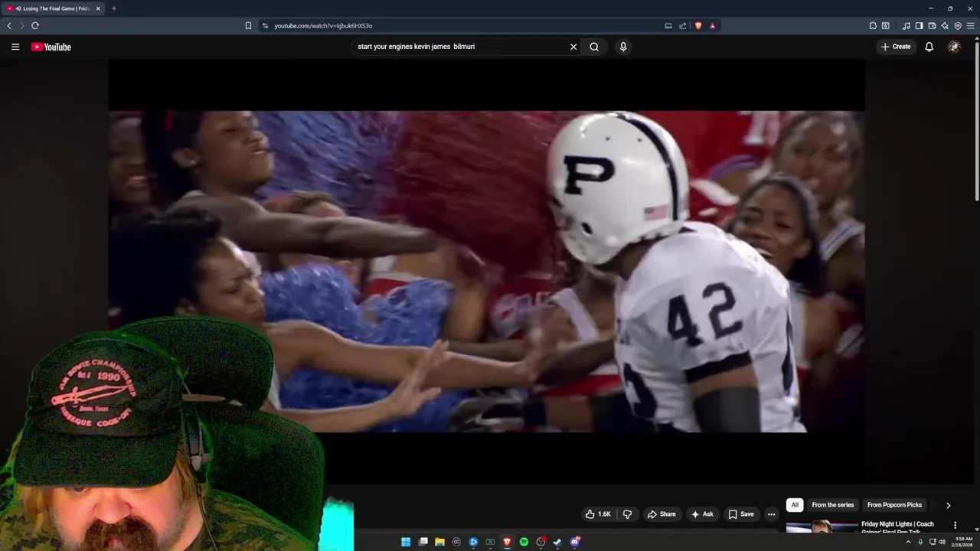The image size is (980, 551).
Task: Like the video with 1.6K likes
Action: [x=598, y=514]
